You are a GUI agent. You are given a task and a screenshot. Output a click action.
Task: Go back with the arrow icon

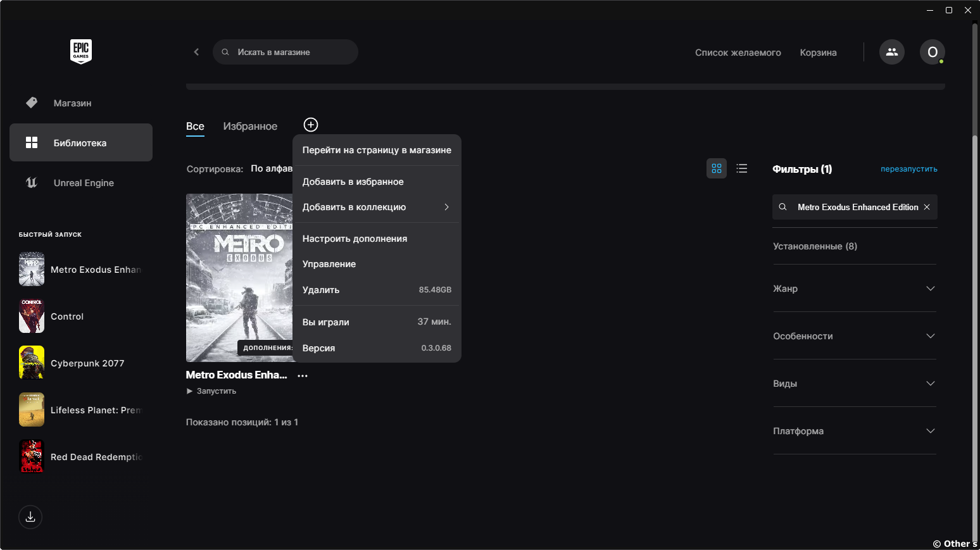(x=196, y=52)
